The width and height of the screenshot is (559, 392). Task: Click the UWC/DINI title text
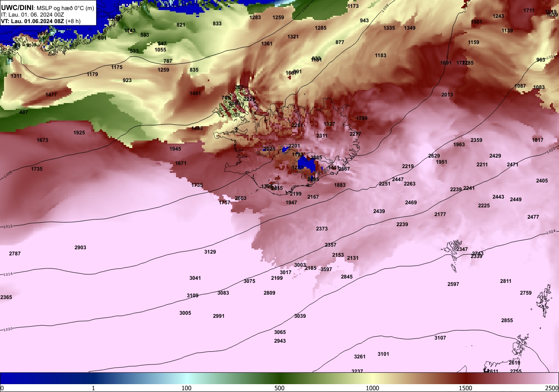point(17,7)
